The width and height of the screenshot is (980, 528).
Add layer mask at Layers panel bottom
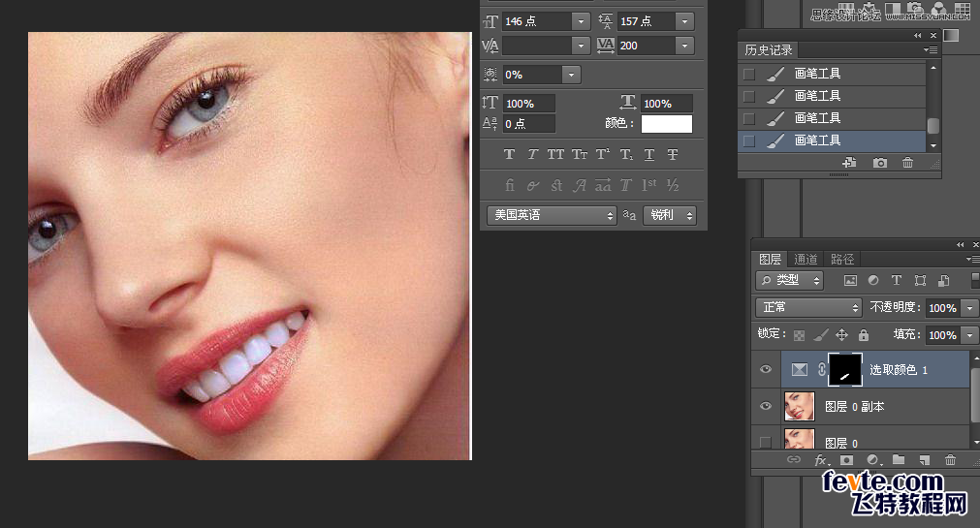(x=846, y=460)
